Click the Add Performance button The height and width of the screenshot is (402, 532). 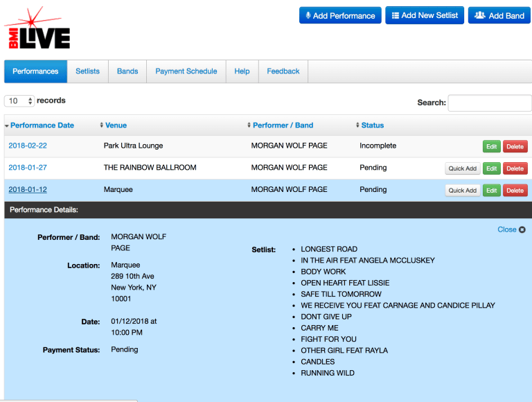point(340,16)
